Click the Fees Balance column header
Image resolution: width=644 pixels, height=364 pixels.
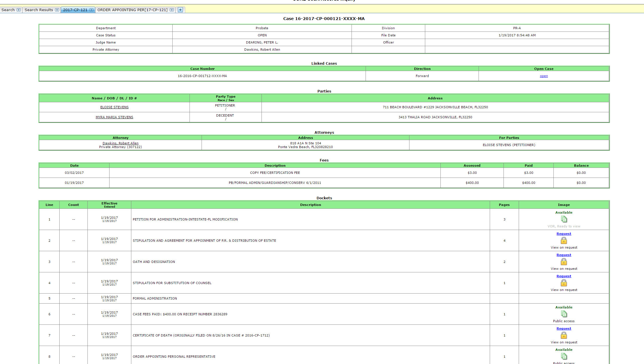[581, 166]
